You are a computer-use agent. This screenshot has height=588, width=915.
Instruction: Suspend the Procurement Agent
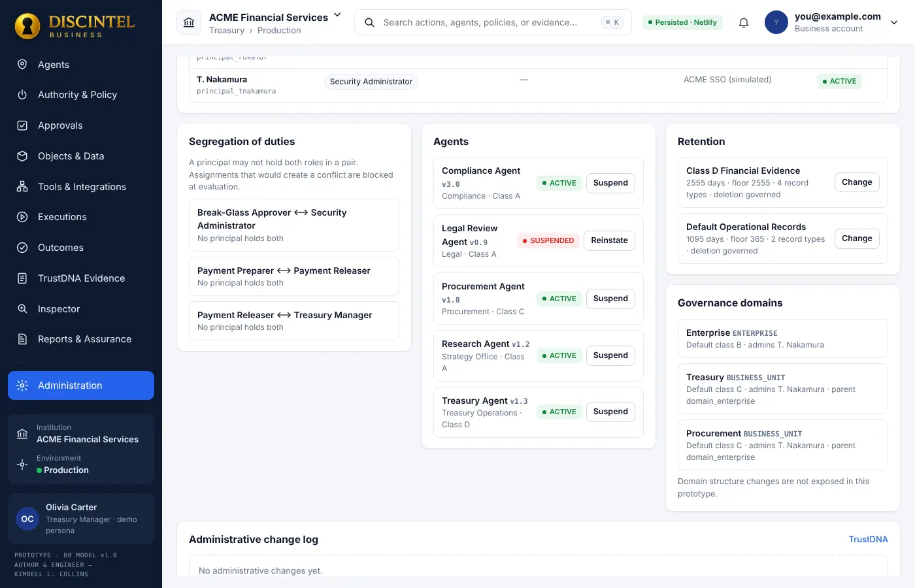[610, 299]
